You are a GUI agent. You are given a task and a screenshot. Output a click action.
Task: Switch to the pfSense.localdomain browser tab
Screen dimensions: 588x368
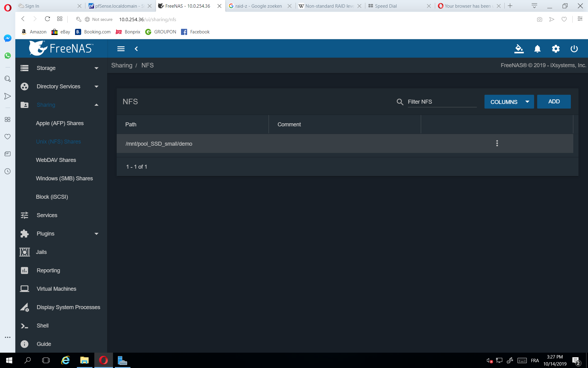coord(116,6)
